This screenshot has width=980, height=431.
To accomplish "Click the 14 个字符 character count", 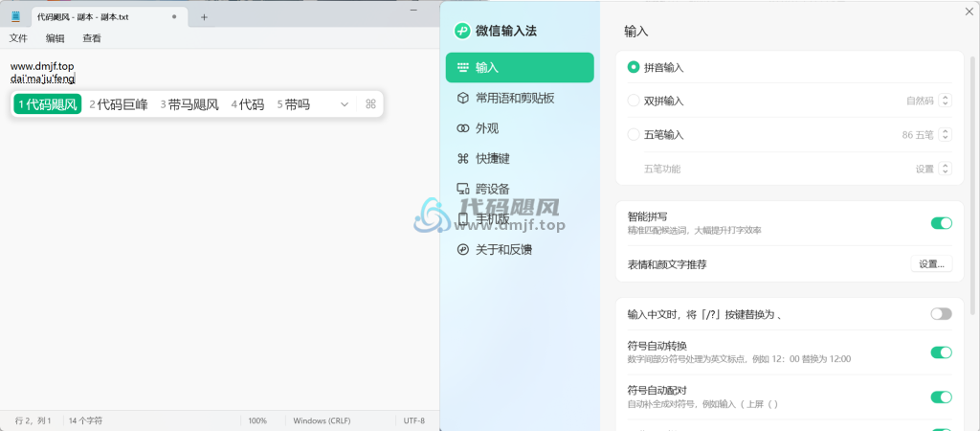I will tap(85, 421).
